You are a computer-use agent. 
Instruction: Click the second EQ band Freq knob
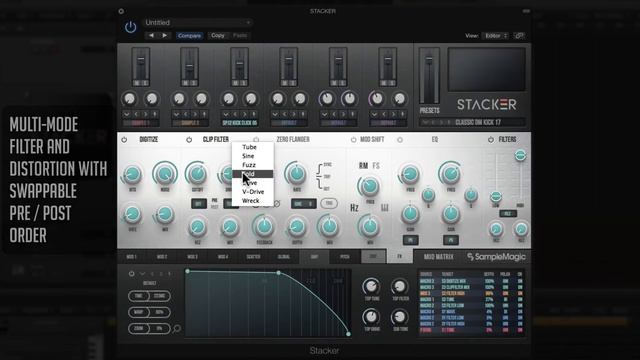pos(450,174)
